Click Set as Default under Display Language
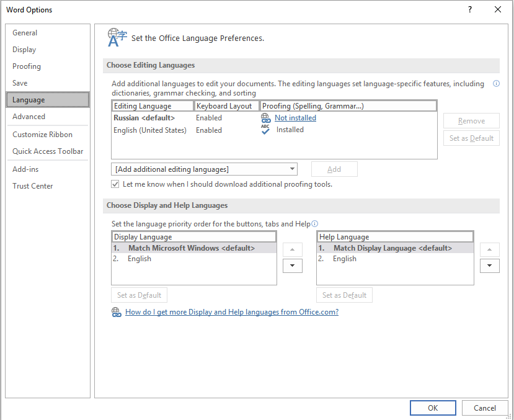Viewport: 514px width, 420px height. pyautogui.click(x=140, y=295)
